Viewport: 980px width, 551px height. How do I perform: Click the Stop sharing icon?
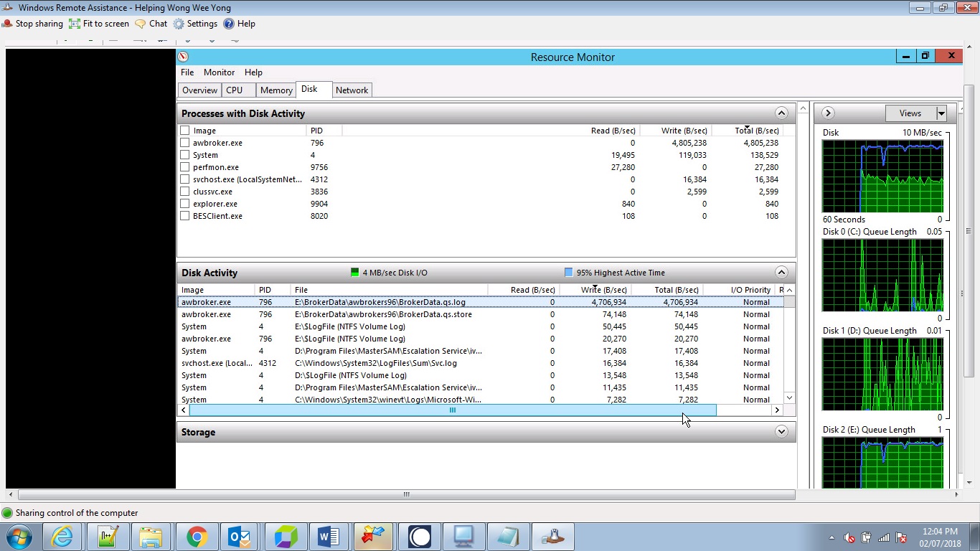[x=7, y=24]
